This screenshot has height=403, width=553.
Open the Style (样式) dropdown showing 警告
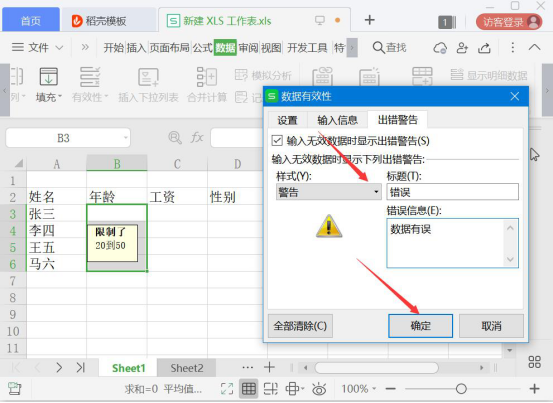(328, 192)
